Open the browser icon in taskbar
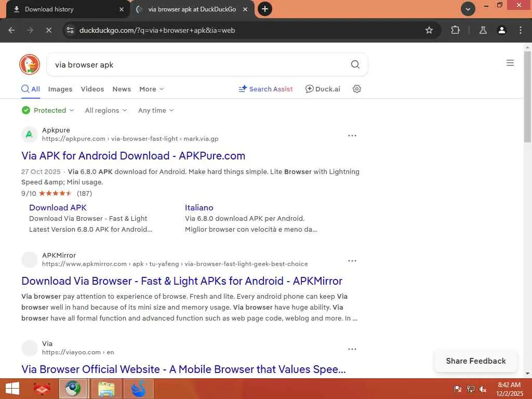This screenshot has height=399, width=532. [x=73, y=389]
